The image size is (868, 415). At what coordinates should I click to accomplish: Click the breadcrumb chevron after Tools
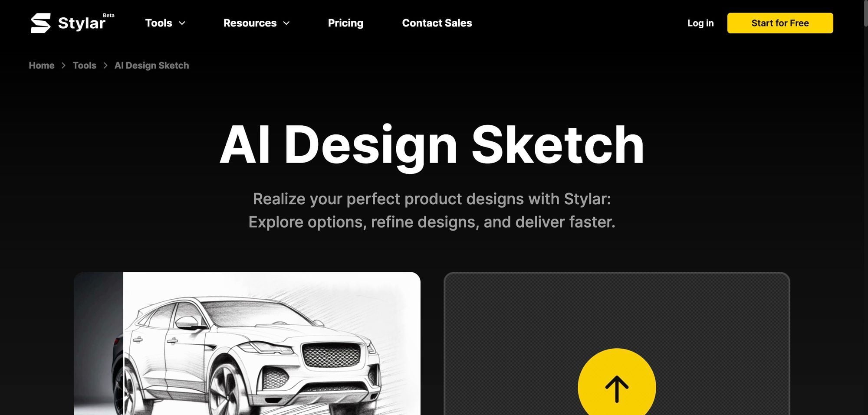pyautogui.click(x=105, y=65)
